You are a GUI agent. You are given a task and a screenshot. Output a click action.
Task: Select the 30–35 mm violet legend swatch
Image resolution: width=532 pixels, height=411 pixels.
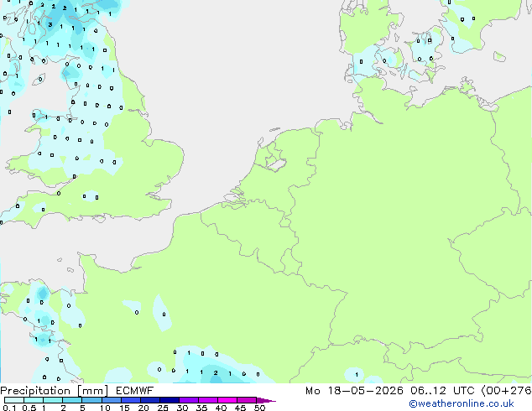coord(189,400)
